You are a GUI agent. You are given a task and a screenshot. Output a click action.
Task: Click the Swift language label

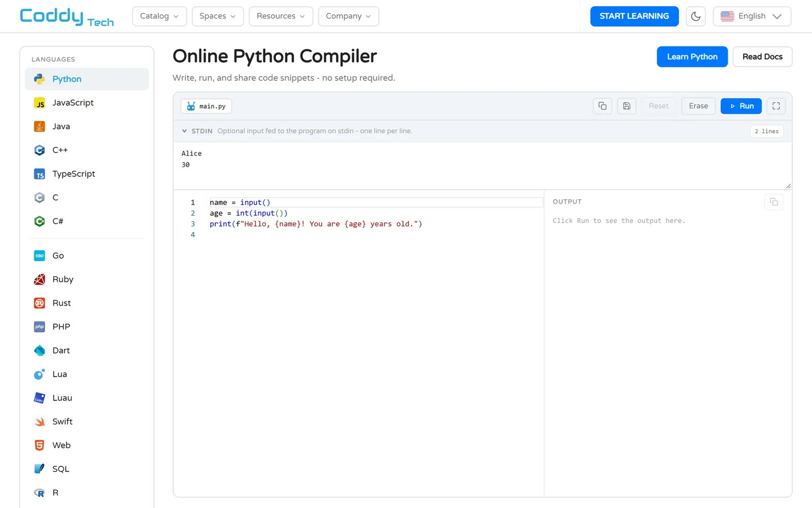pyautogui.click(x=62, y=422)
